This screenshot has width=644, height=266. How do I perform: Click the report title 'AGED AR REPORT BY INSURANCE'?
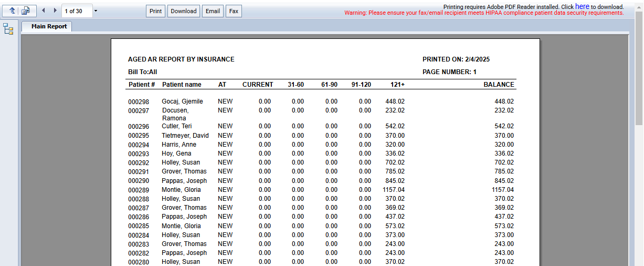[181, 59]
